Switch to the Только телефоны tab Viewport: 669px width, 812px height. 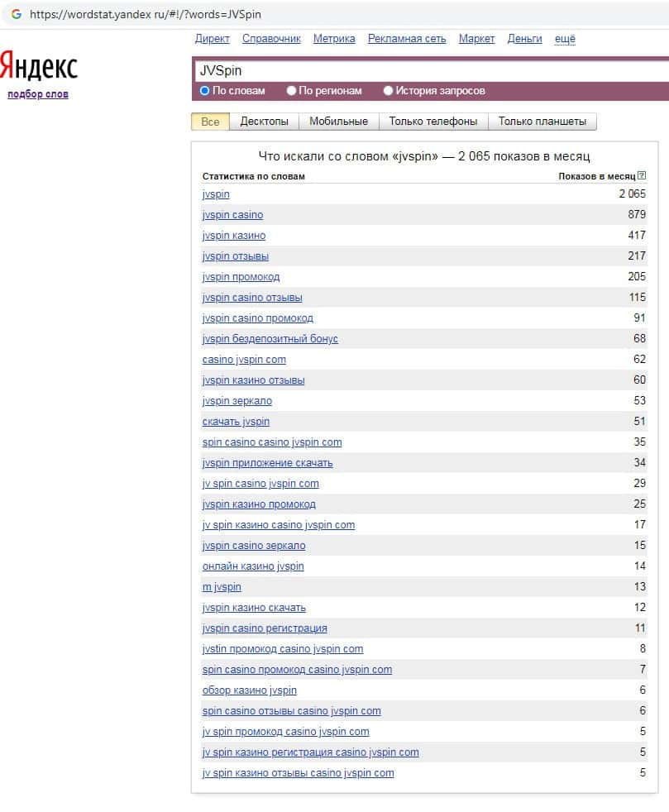433,122
